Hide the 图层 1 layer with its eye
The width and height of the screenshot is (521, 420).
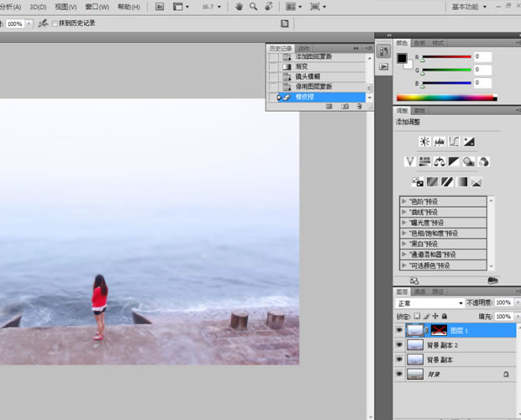tap(399, 330)
